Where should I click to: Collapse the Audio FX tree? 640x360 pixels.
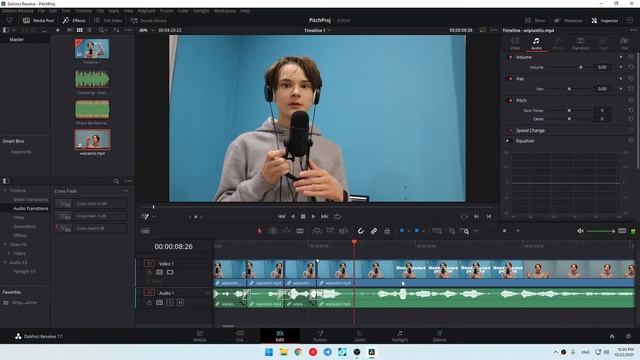click(x=5, y=262)
